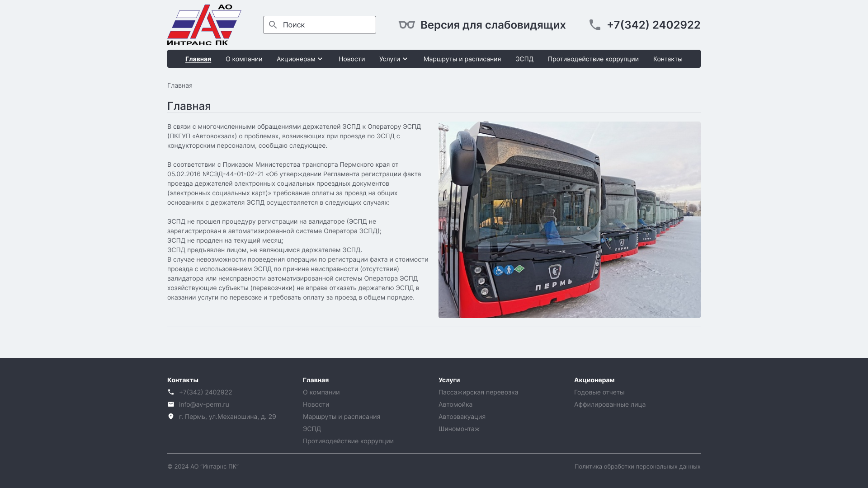Click the footer location pin icon

(x=171, y=417)
